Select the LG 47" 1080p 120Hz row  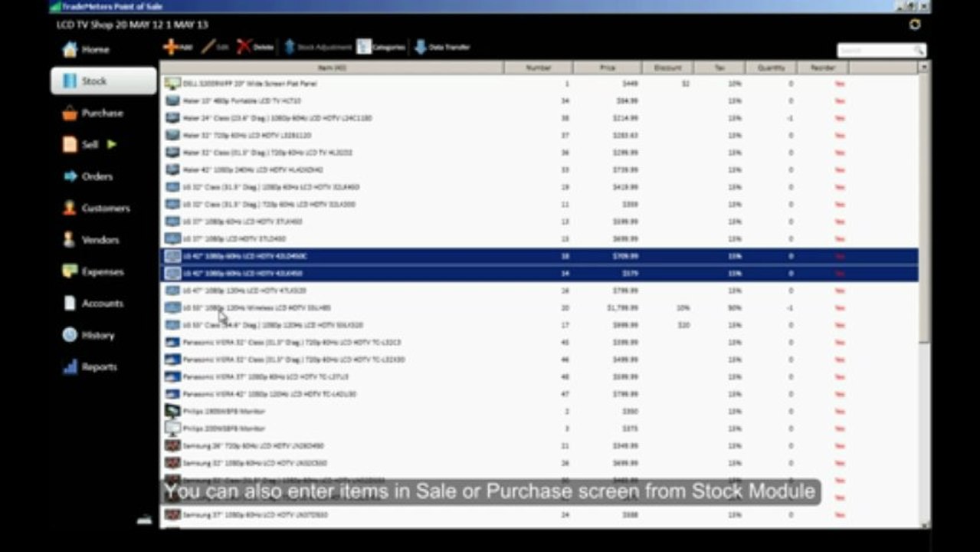539,291
